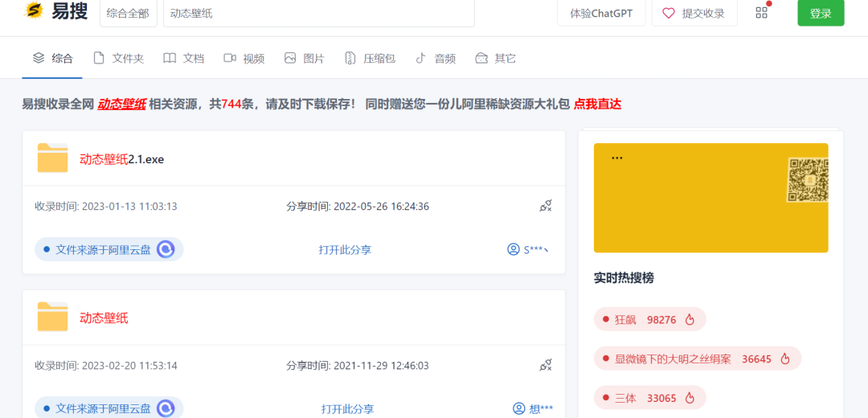Click the underlined 动态壁纸 keyword link
This screenshot has width=868, height=418.
pos(122,104)
